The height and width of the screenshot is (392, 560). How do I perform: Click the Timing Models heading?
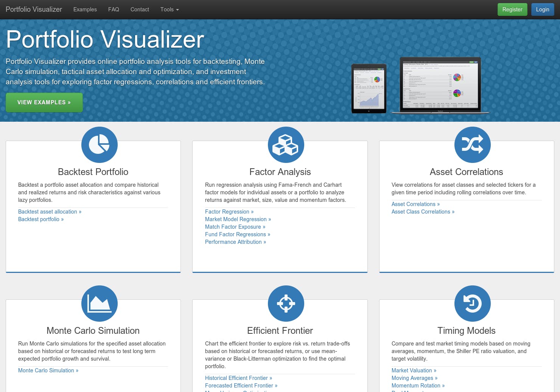coord(467,331)
